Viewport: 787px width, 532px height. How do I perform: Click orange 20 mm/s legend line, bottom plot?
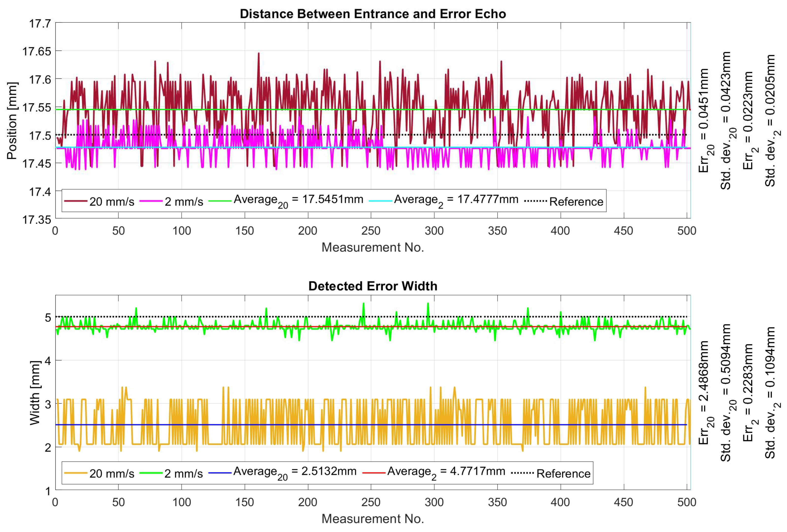point(76,473)
